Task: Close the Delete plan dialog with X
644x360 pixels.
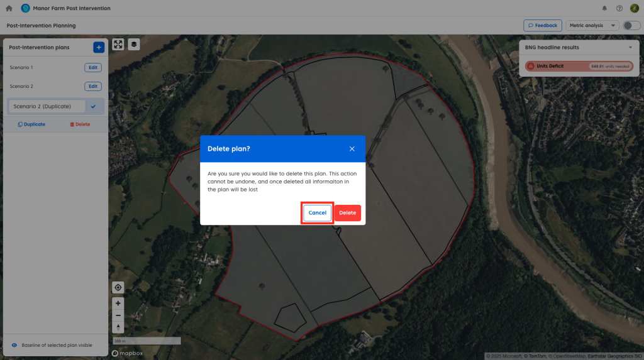Action: [x=352, y=149]
